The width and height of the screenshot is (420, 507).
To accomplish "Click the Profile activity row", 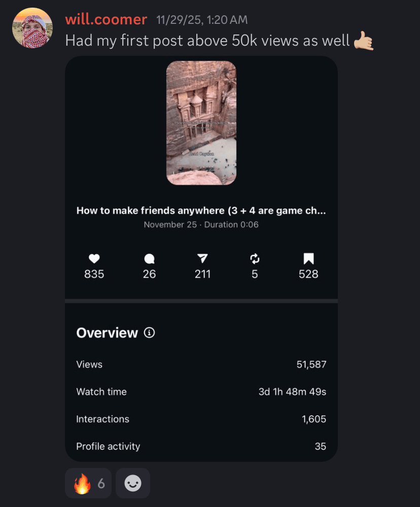I will pyautogui.click(x=201, y=446).
